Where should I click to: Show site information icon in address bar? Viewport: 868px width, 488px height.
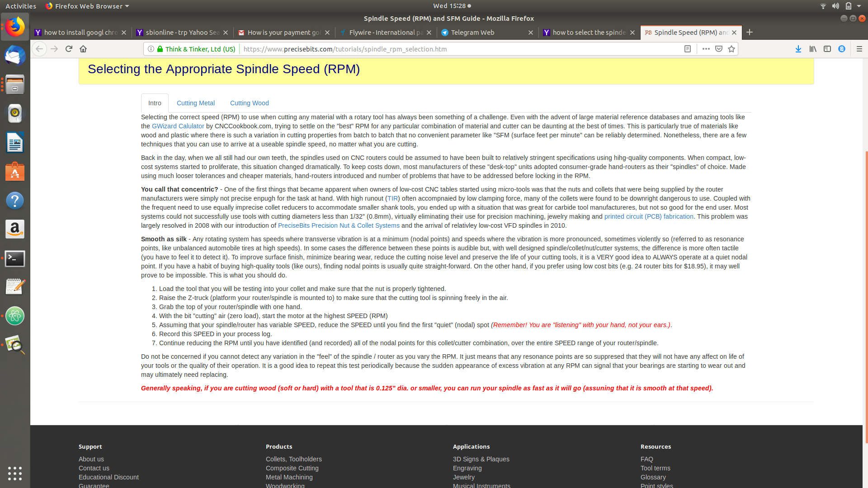(151, 49)
